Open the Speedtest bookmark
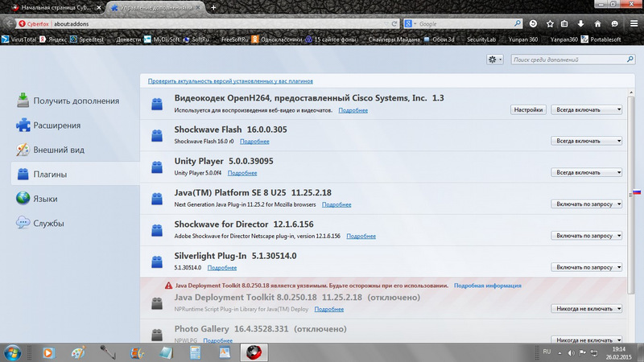Screen dimensions: 644x362 point(87,39)
